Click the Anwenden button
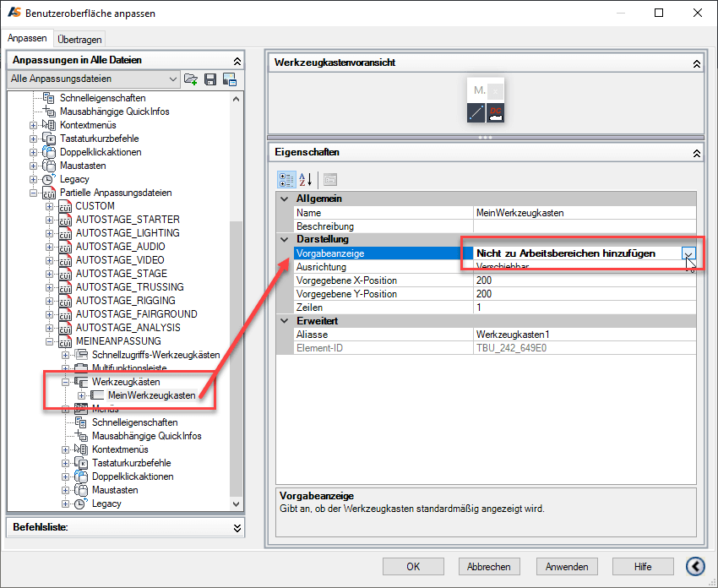Screen dimensions: 718x588 click(567, 567)
